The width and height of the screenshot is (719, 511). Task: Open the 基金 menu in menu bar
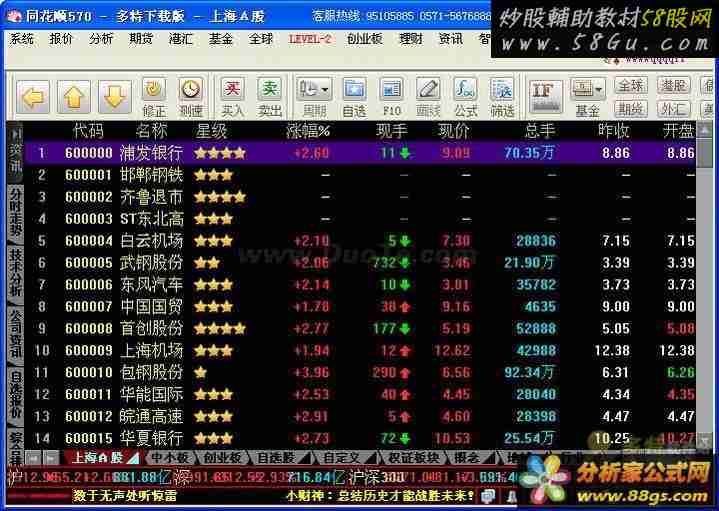pos(221,39)
